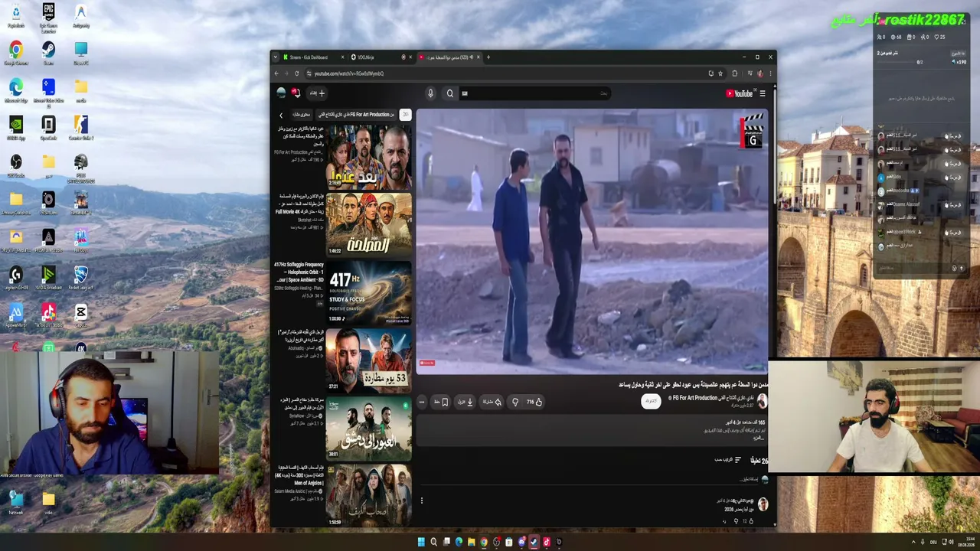Go back in the Chrome browser
The height and width of the screenshot is (551, 980).
[x=277, y=73]
